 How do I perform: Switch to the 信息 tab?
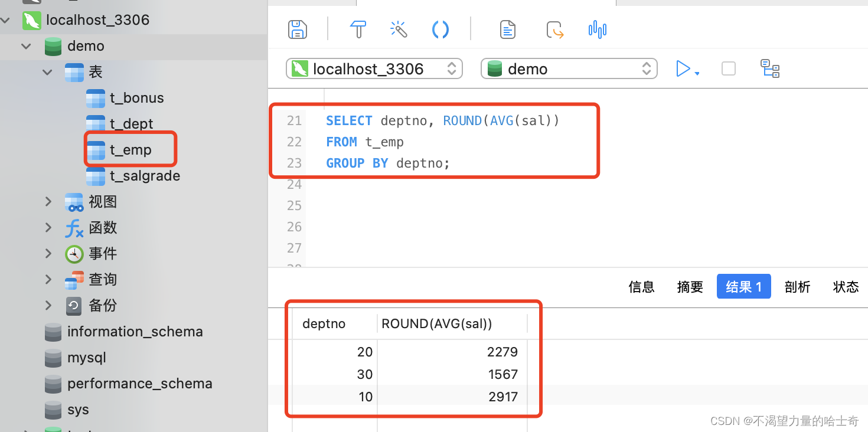[641, 287]
